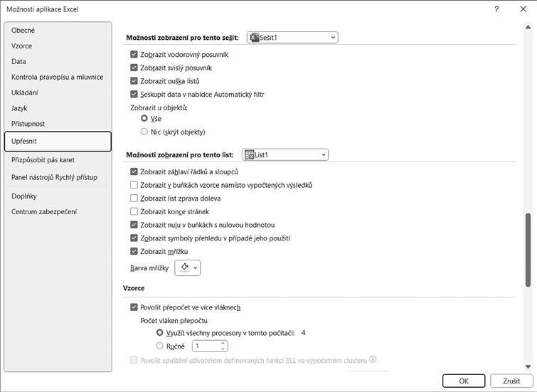Click the help question mark icon
This screenshot has height=392, width=537.
pos(496,9)
